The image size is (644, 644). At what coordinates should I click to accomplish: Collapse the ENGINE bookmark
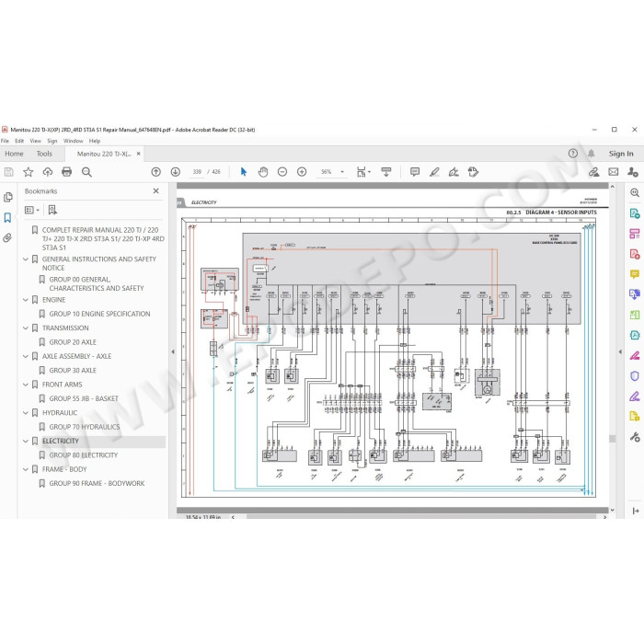click(x=26, y=300)
